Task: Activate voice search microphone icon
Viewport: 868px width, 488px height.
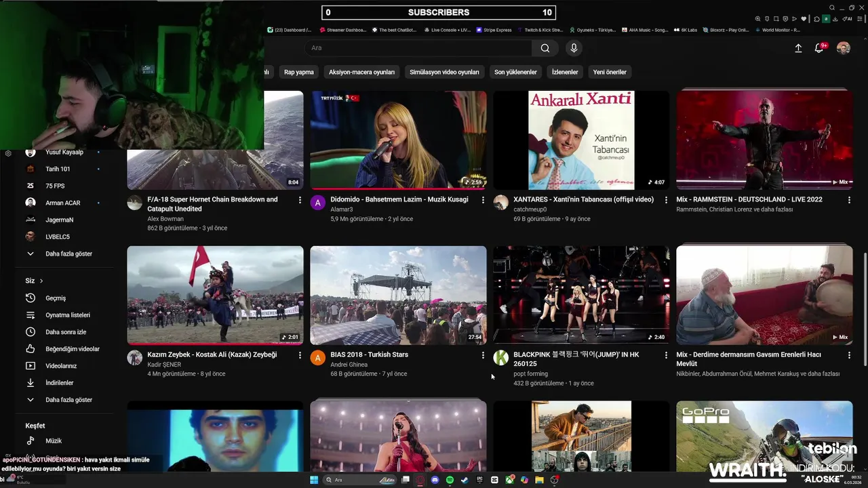Action: [x=574, y=48]
